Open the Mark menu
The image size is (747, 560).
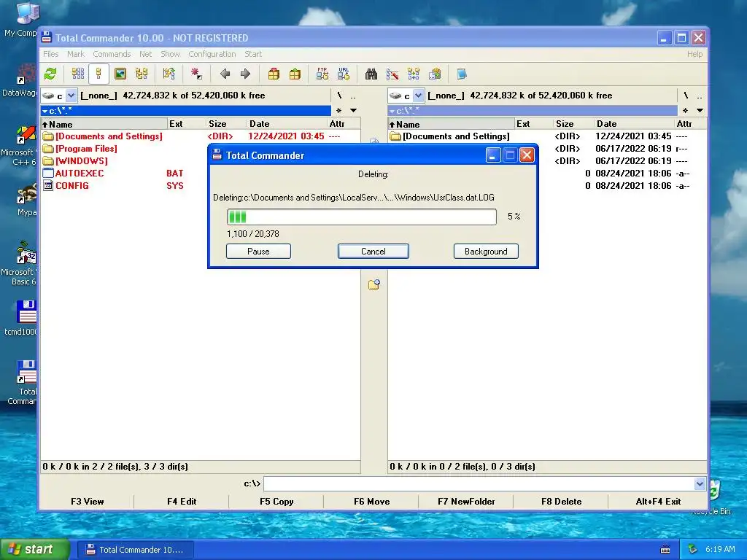[x=75, y=54]
